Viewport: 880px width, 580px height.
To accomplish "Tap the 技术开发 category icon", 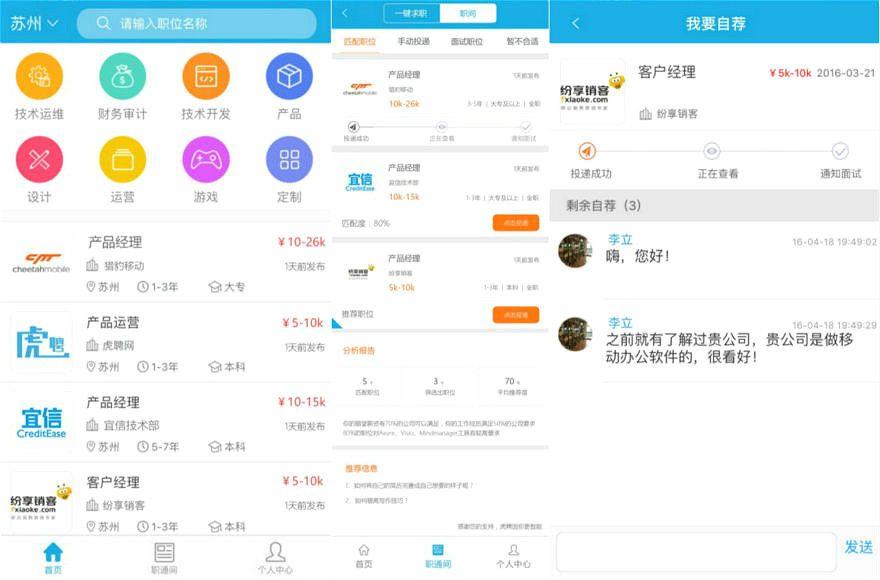I will (206, 76).
